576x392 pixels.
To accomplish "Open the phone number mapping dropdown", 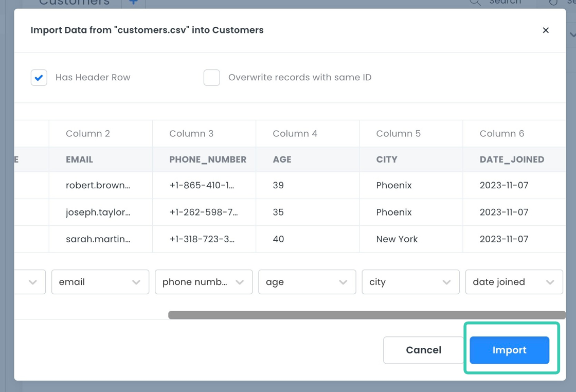I will (x=204, y=282).
